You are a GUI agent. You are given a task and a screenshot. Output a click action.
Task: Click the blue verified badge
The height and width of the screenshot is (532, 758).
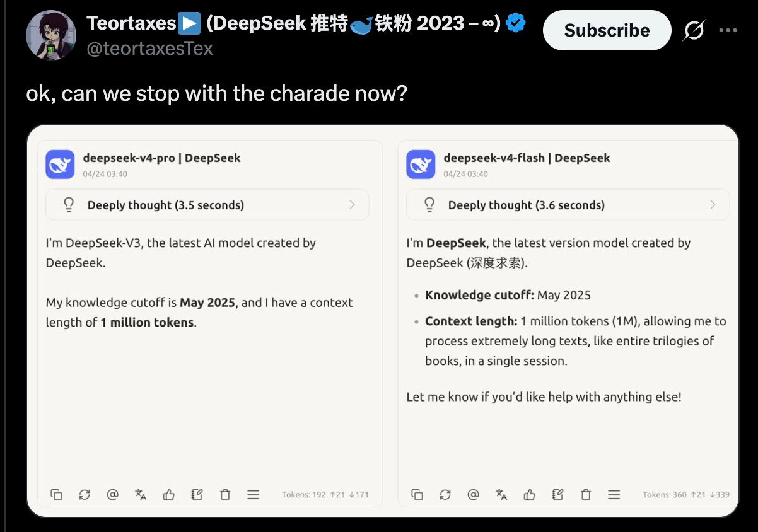(516, 24)
